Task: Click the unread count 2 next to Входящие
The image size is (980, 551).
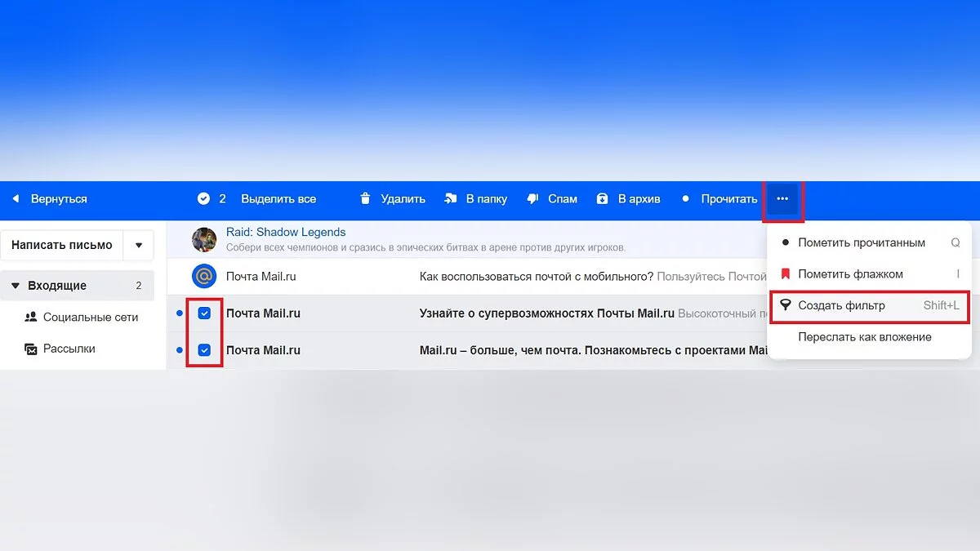Action: [x=139, y=286]
